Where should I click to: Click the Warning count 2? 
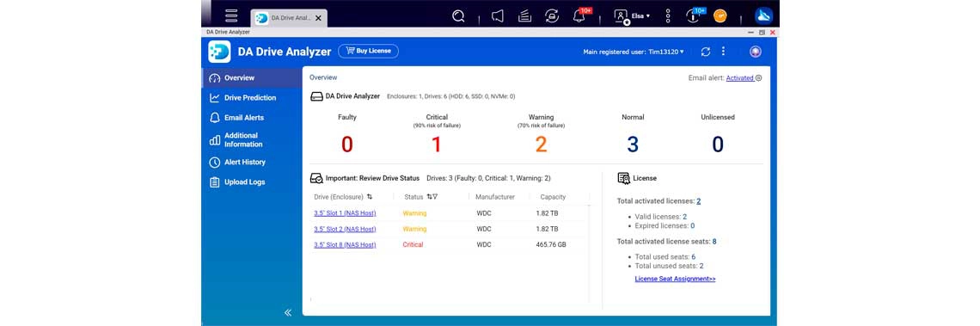point(541,145)
